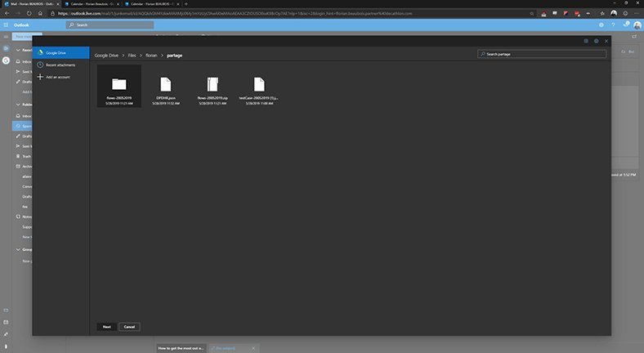
Task: Collapse the Groups section in Outlook sidebar
Action: click(18, 249)
